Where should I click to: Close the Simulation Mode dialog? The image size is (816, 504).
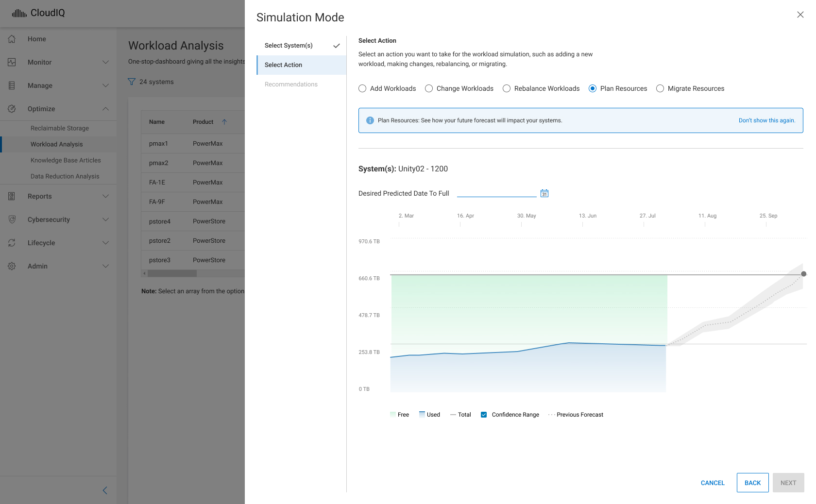coord(800,15)
